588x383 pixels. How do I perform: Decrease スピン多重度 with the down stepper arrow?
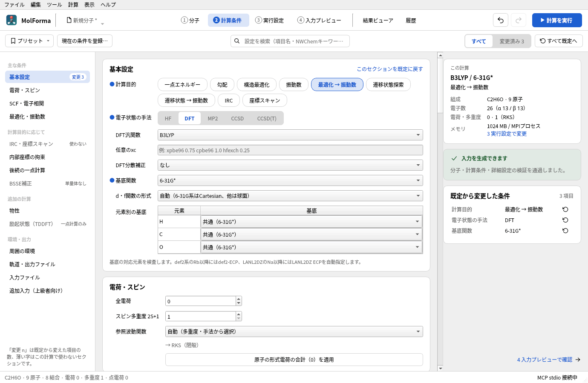click(x=239, y=319)
